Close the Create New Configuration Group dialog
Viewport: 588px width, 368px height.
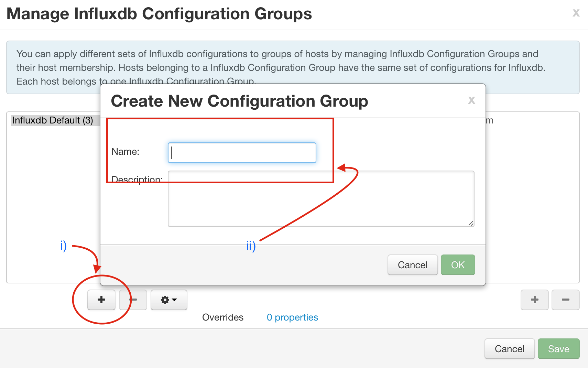coord(471,100)
